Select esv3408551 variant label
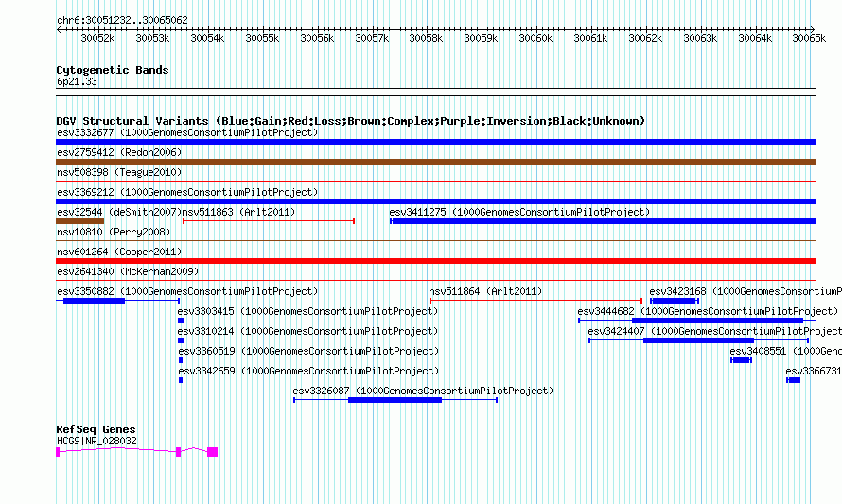842x504 pixels. click(x=785, y=351)
